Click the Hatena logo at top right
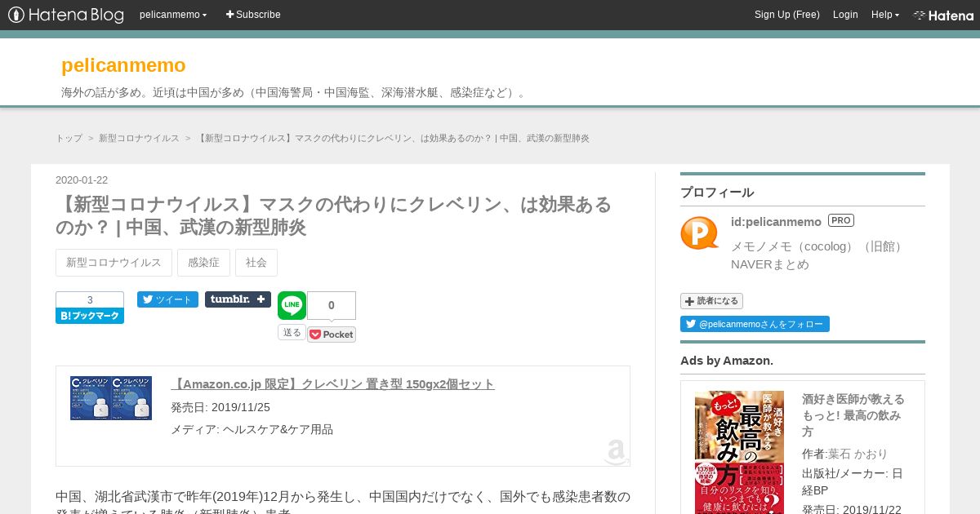The height and width of the screenshot is (514, 980). point(943,15)
